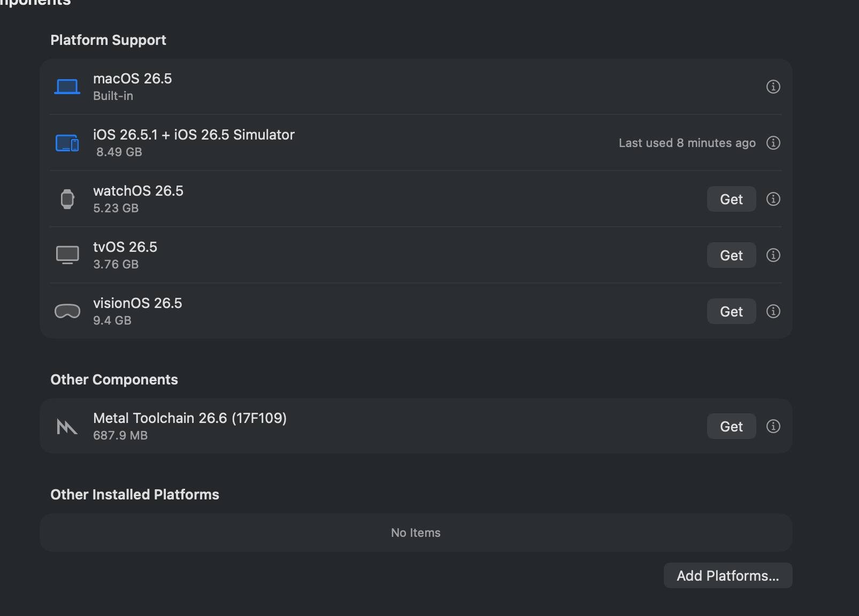Click the Metal Toolchain logo icon

[x=67, y=426]
